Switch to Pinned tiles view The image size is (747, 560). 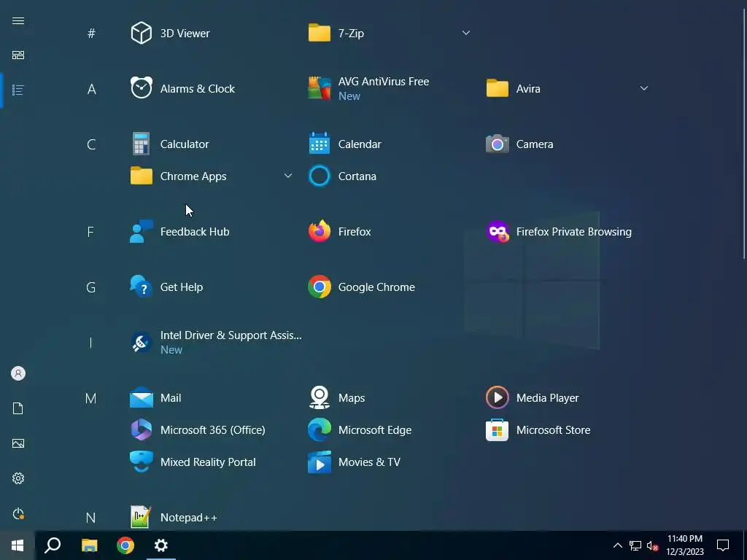[x=18, y=55]
